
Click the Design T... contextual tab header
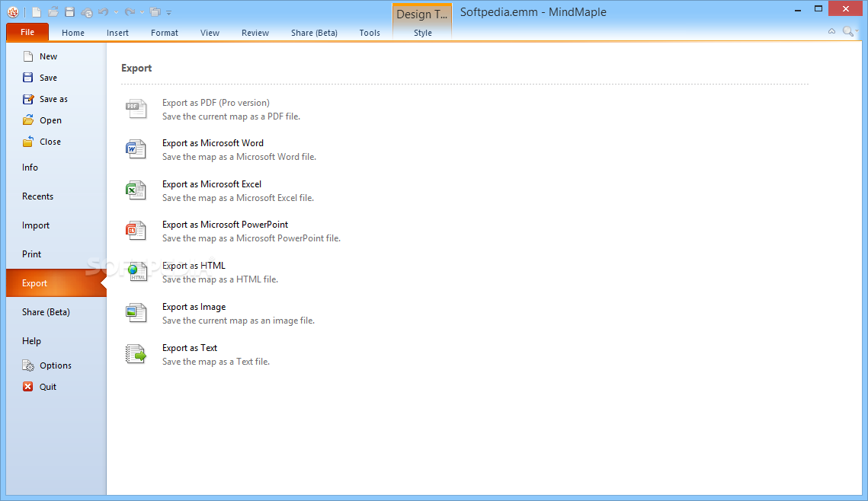pos(422,14)
